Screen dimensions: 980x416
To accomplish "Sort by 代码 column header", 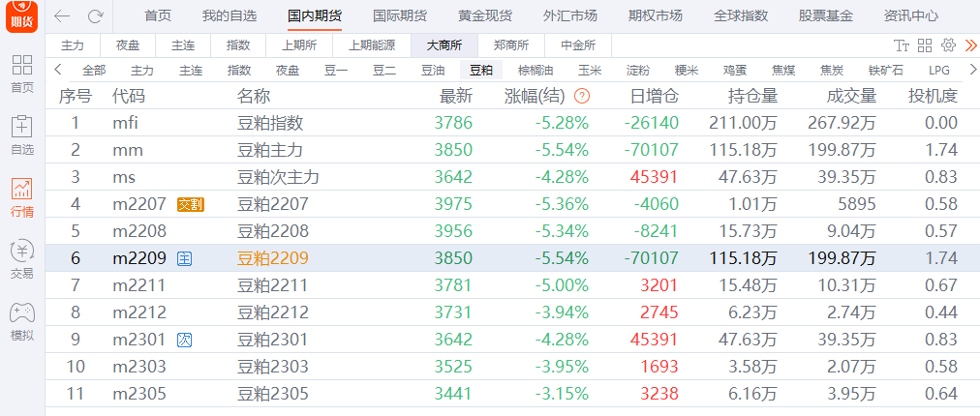I will click(129, 96).
